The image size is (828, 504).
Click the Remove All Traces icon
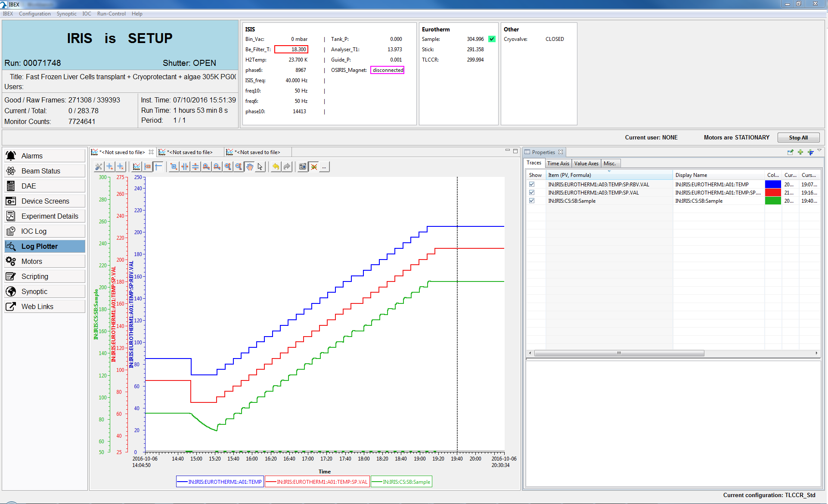tap(313, 167)
